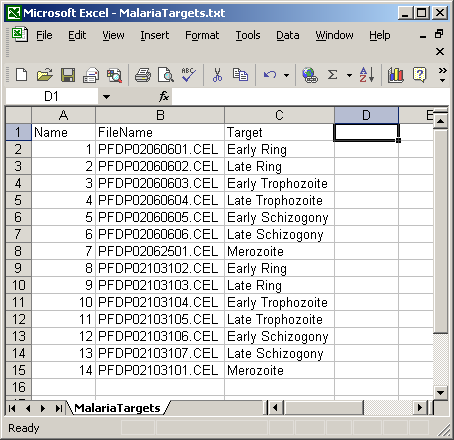
Task: Expand the AutoSum function dropdown arrow
Action: 349,75
